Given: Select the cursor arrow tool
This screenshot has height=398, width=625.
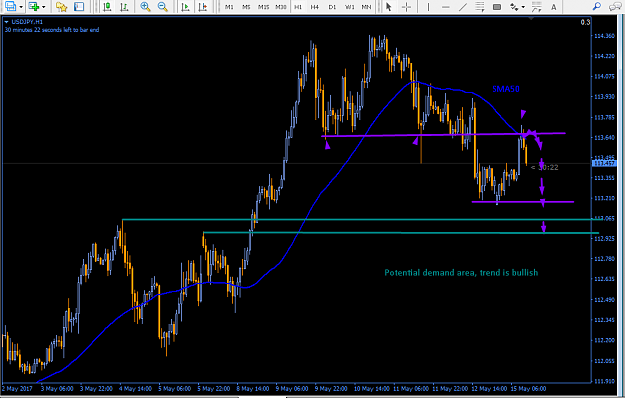Looking at the screenshot, I should click(389, 6).
